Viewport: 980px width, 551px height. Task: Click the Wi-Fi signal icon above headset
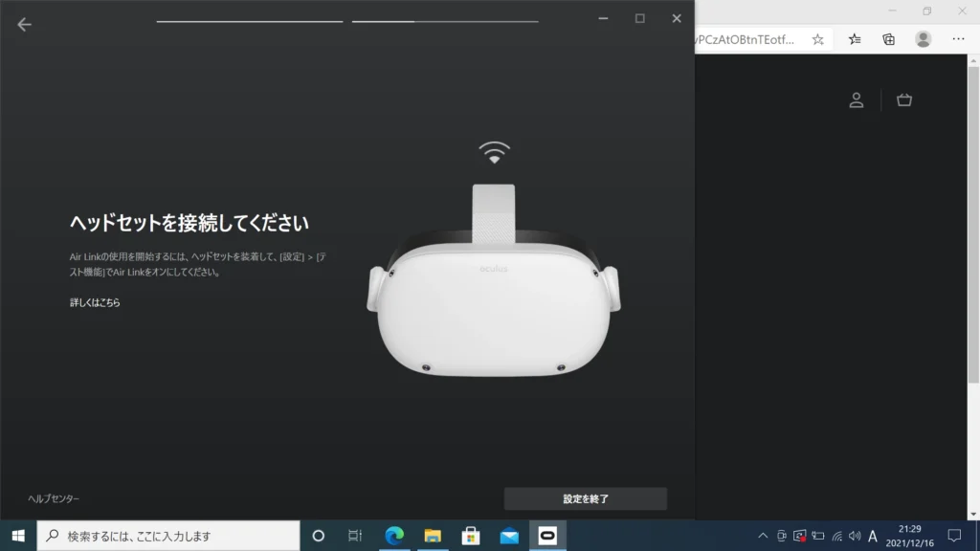(x=495, y=152)
